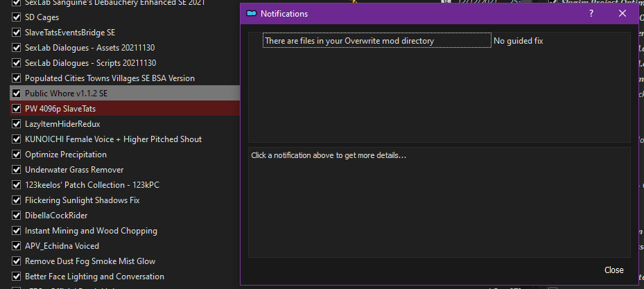Viewport: 644px width, 289px height.
Task: Disable the LazyItemHiderRedux mod checkbox
Action: click(x=17, y=124)
